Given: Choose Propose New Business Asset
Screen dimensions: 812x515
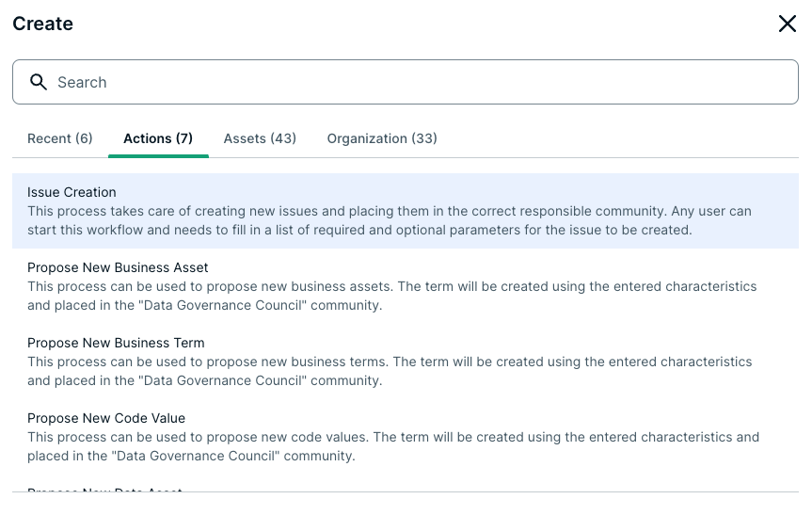Looking at the screenshot, I should pos(406,286).
